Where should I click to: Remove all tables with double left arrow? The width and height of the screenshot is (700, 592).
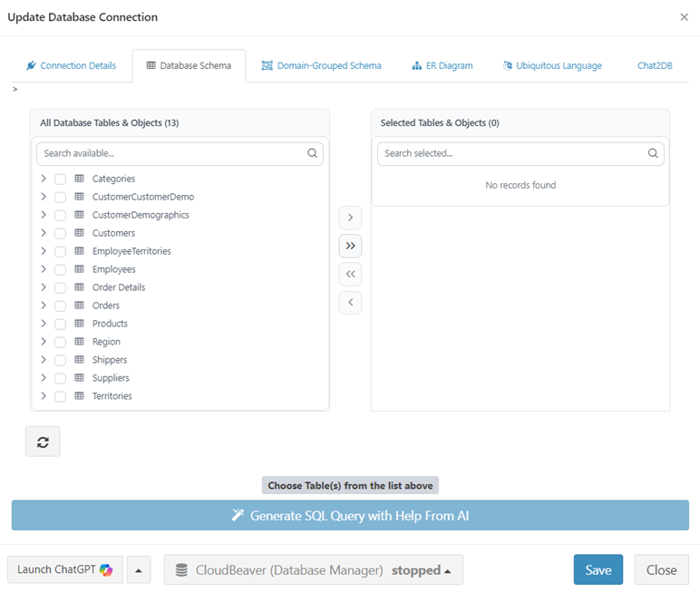click(x=350, y=274)
